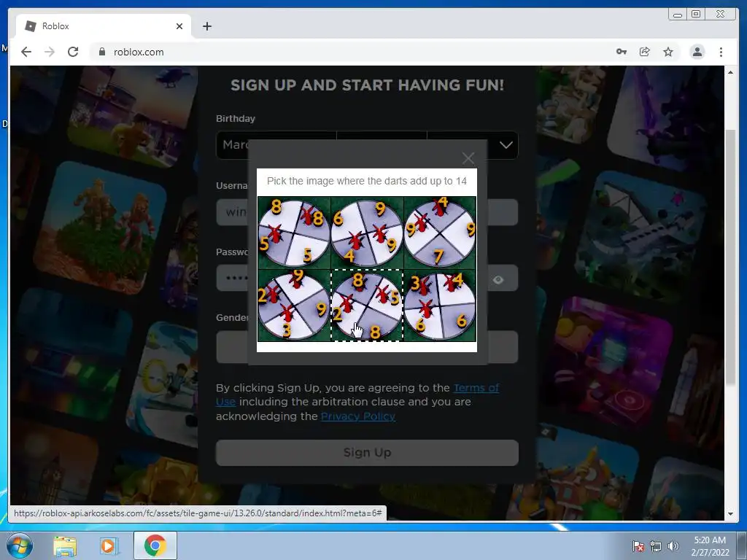Reload the roblox.com page

pyautogui.click(x=73, y=52)
